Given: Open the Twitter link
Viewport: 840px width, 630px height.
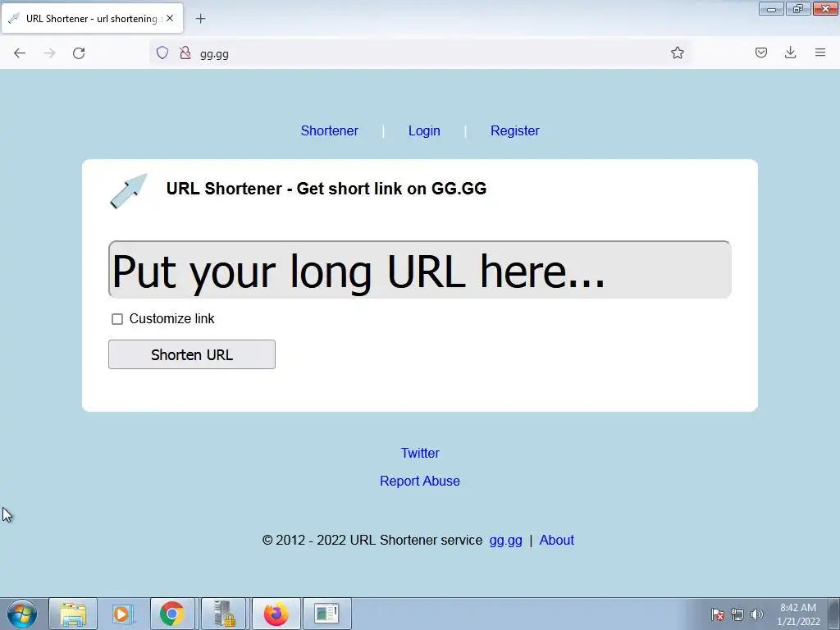Looking at the screenshot, I should 420,453.
